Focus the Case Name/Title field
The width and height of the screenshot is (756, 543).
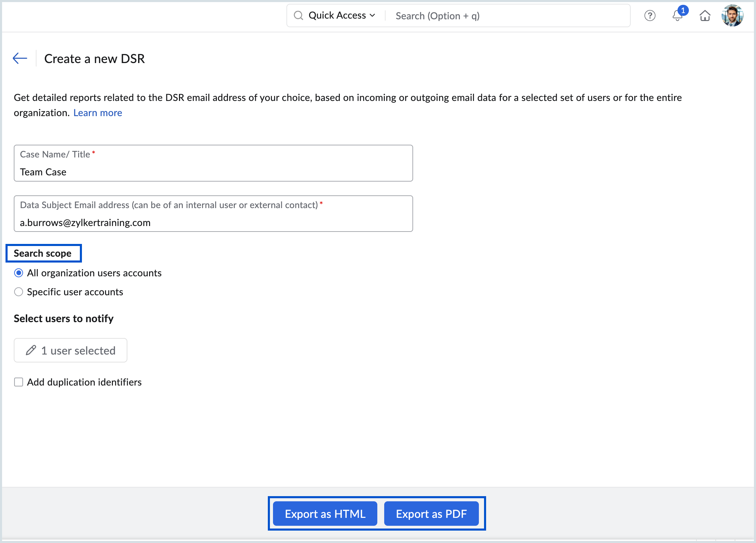213,172
